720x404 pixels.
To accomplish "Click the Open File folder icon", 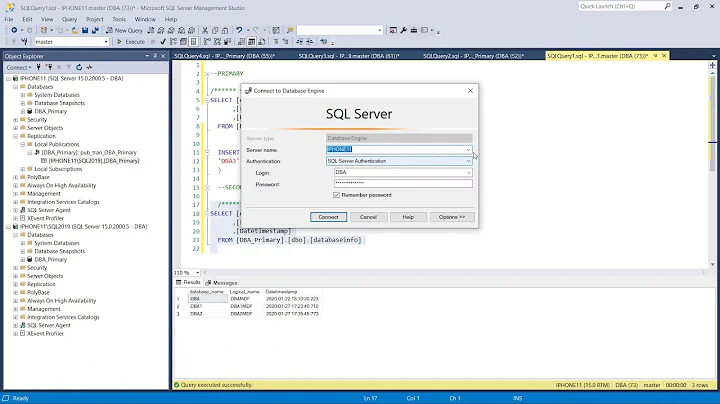I will [74, 30].
